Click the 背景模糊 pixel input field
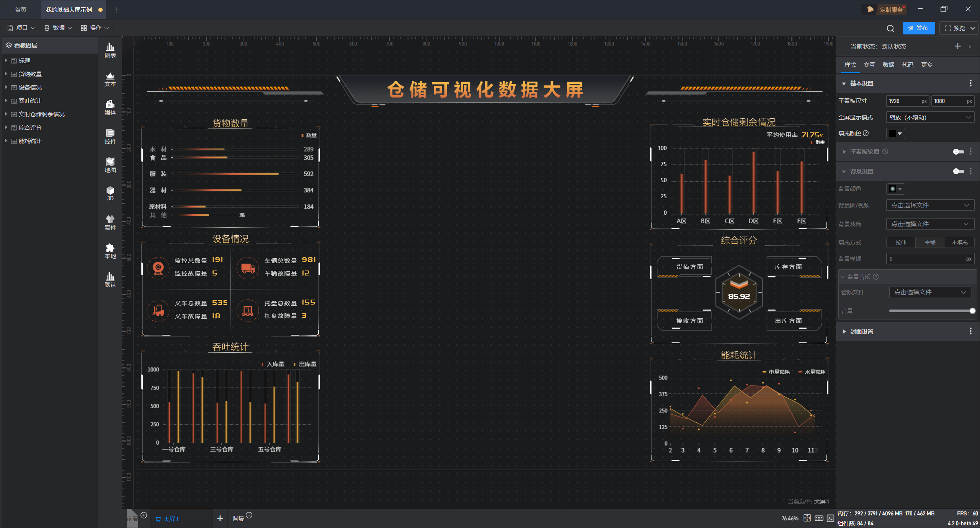 pos(926,259)
